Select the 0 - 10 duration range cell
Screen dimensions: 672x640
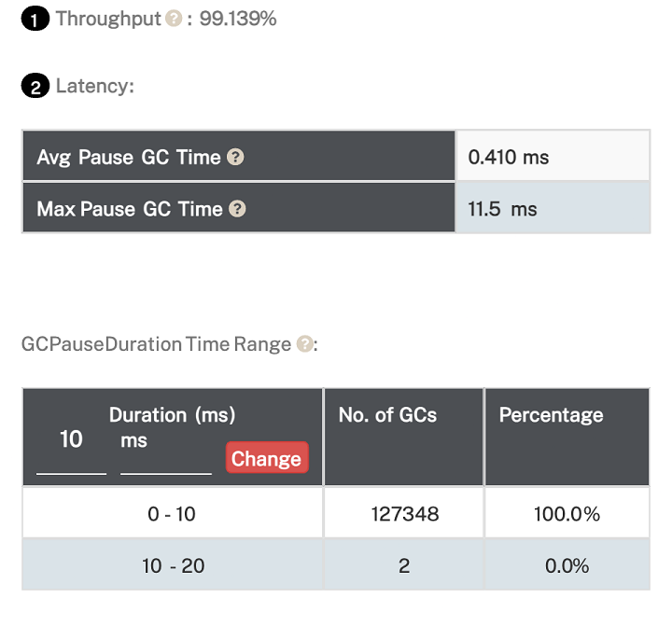coord(172,514)
